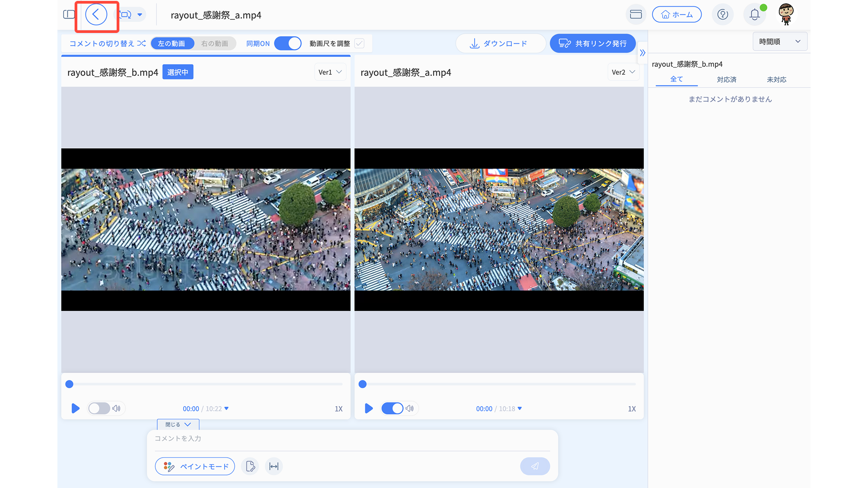
Task: Play the left video rayout_感謝祭_b
Action: [75, 408]
